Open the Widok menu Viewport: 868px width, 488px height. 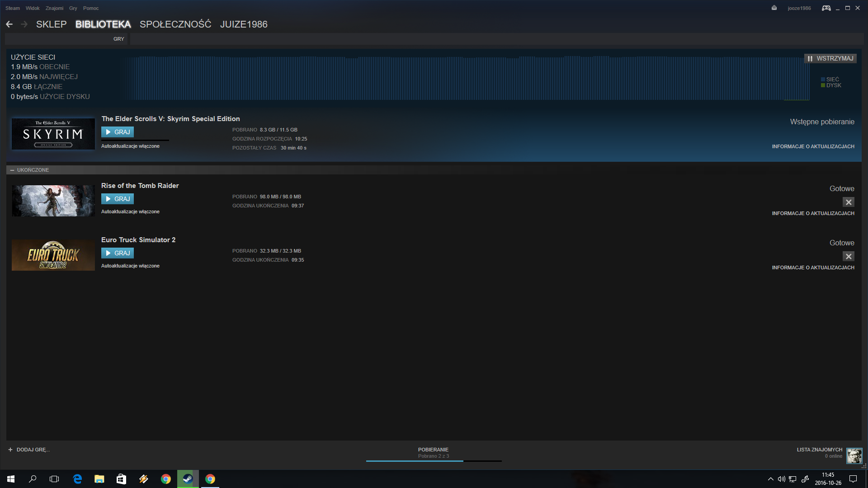tap(33, 8)
